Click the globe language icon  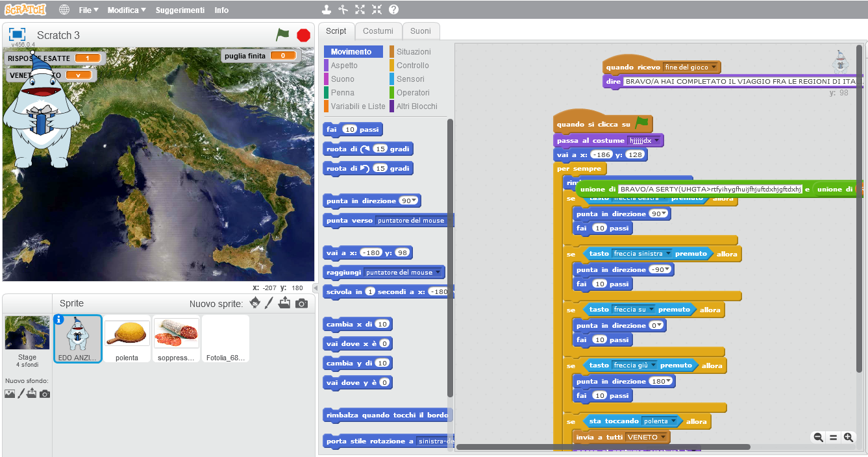(x=64, y=10)
